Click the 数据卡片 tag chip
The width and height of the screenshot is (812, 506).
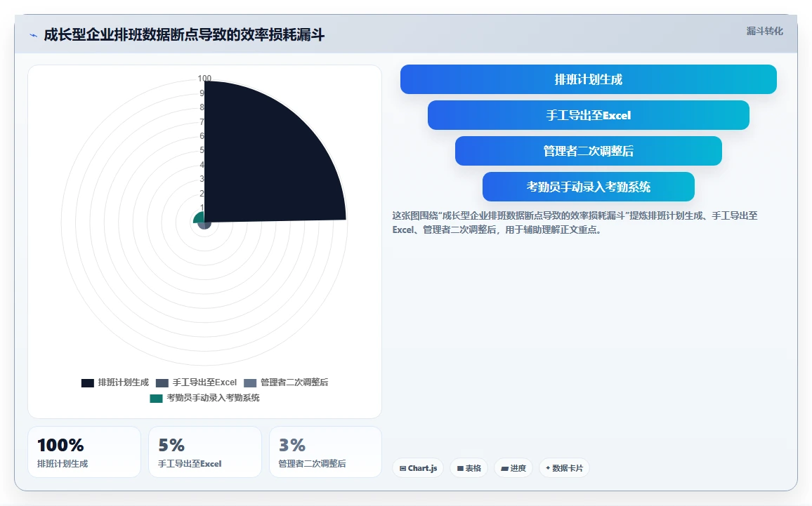564,468
